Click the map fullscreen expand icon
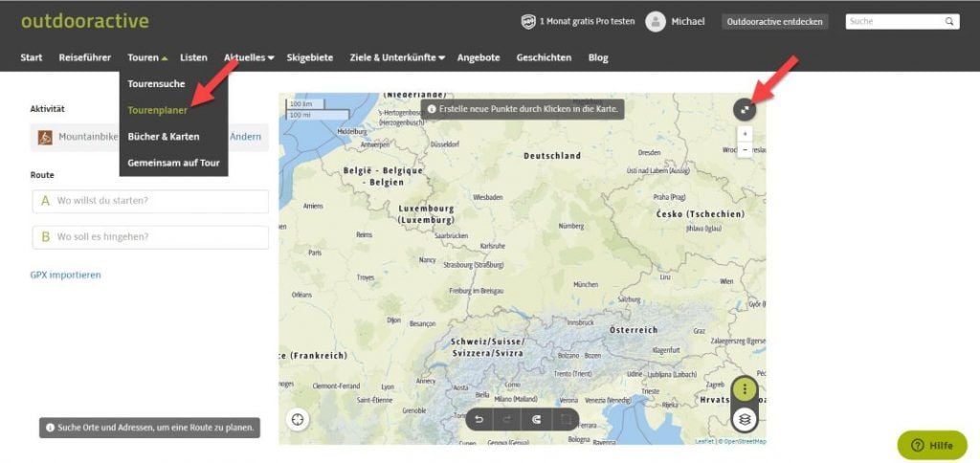 745,110
